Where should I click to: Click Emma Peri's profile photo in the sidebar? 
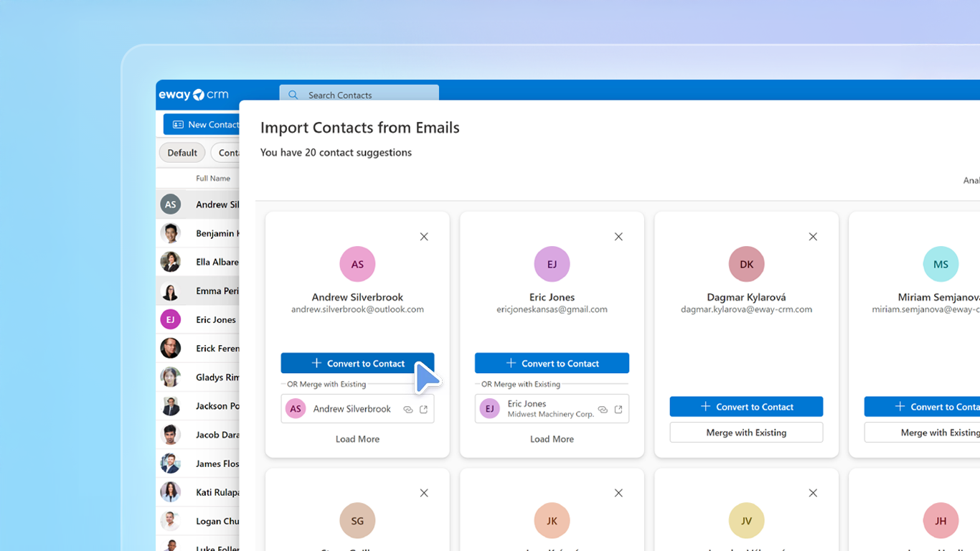[x=170, y=291]
